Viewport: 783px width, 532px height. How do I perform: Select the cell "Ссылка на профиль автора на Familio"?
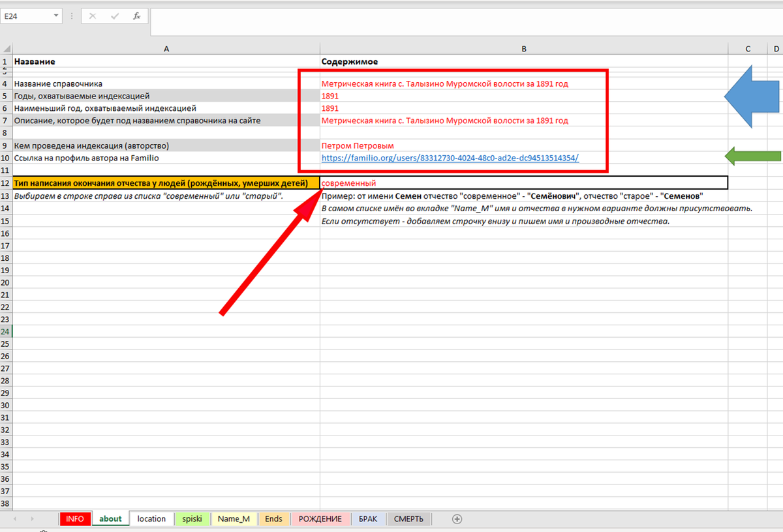(x=166, y=158)
